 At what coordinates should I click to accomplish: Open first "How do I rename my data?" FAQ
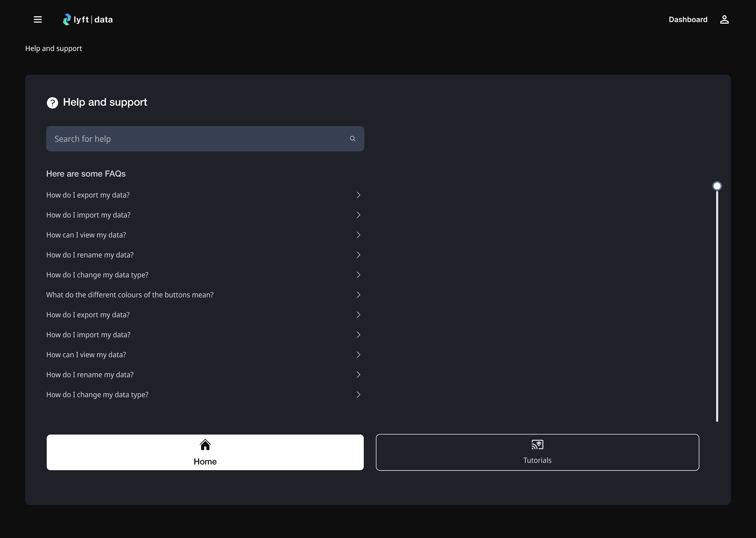pos(90,255)
